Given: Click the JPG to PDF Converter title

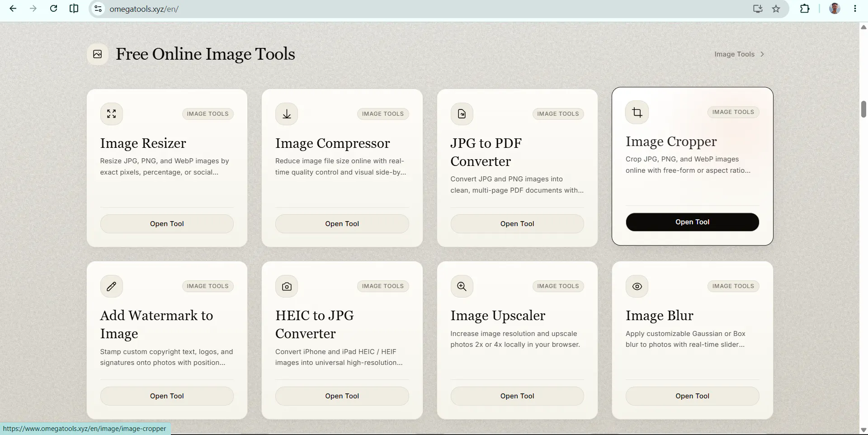Looking at the screenshot, I should pyautogui.click(x=486, y=152).
